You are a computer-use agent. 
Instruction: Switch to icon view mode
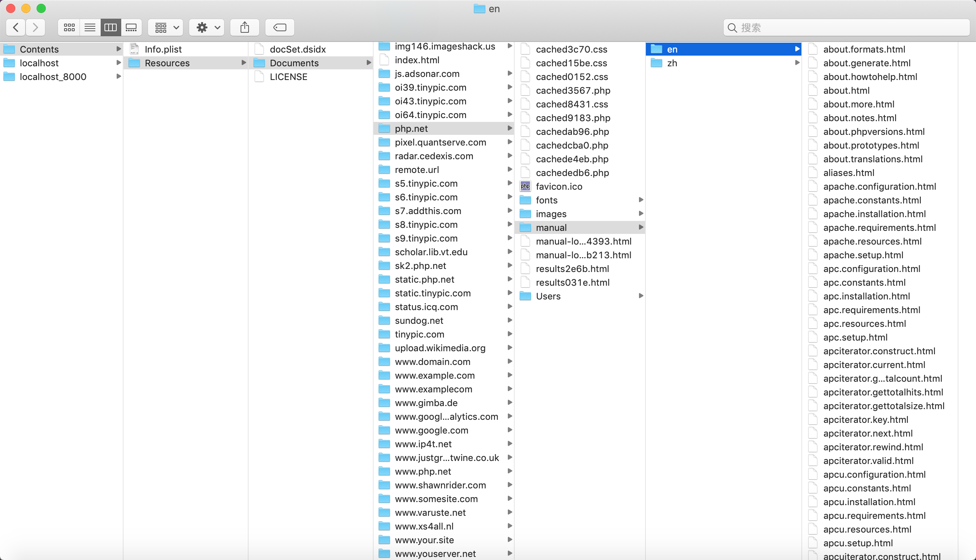click(x=69, y=27)
